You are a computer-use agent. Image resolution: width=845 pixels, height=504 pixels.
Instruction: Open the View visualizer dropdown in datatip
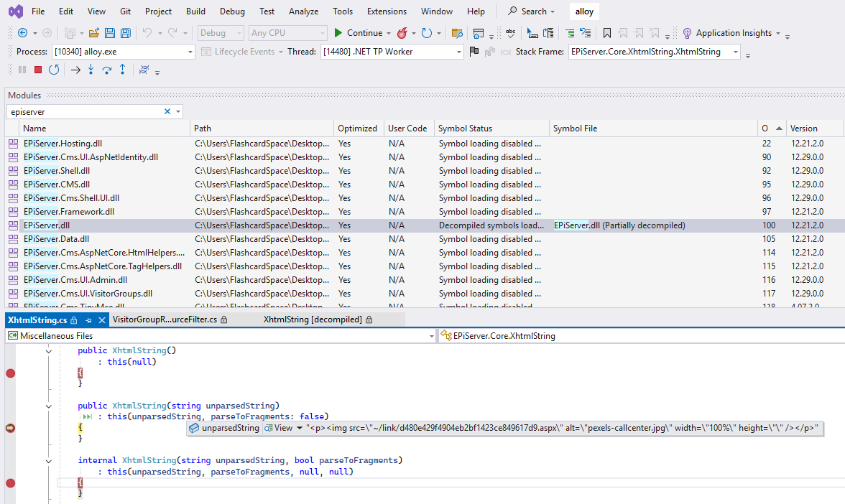(300, 428)
